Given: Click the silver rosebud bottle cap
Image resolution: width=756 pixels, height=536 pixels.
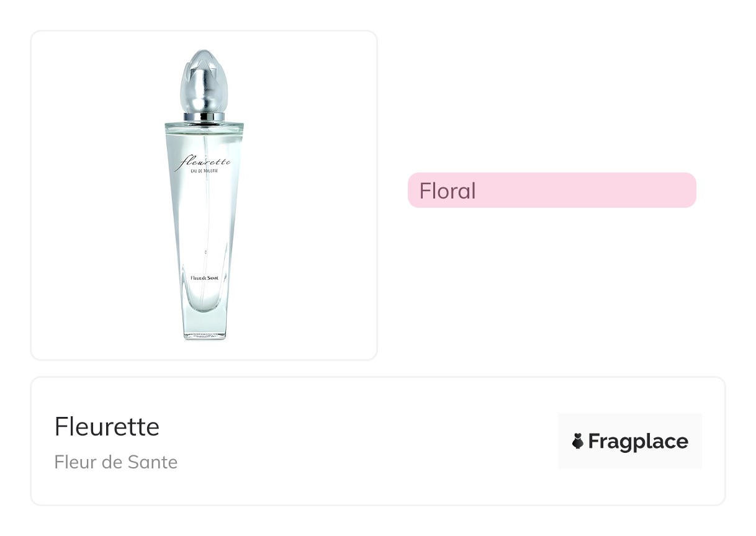Looking at the screenshot, I should click(204, 81).
